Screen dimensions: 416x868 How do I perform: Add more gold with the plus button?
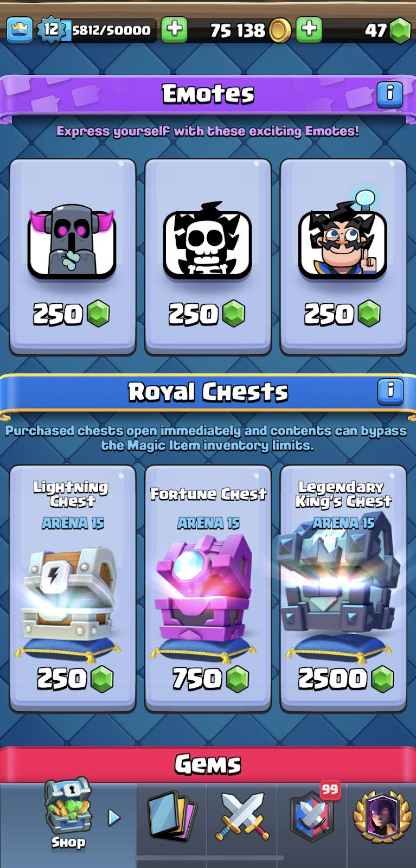pos(309,29)
